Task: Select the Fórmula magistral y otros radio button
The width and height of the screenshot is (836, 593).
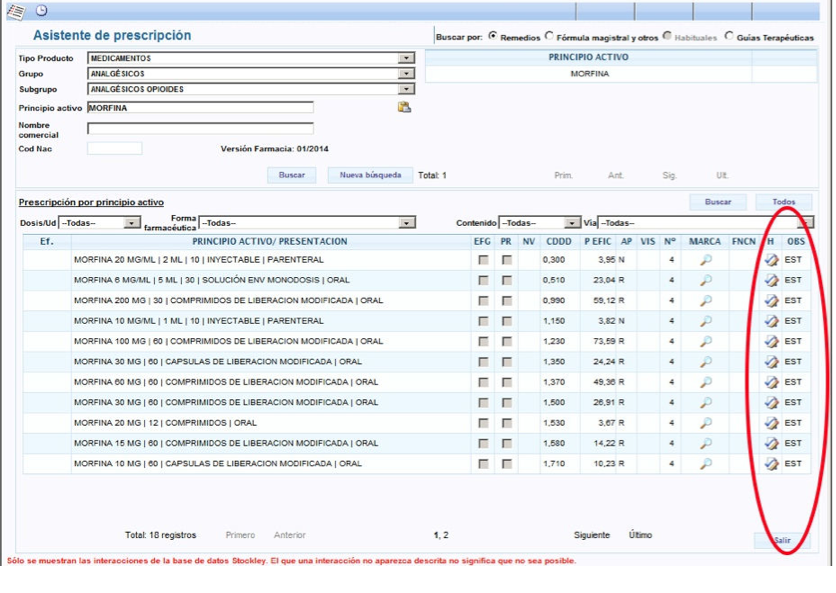Action: pyautogui.click(x=550, y=37)
